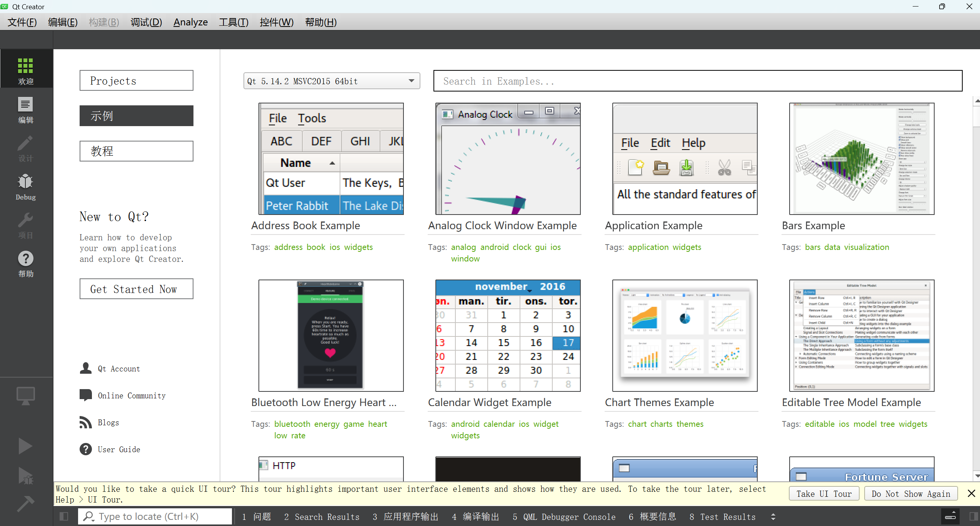Open the Analyze menu

(x=190, y=22)
